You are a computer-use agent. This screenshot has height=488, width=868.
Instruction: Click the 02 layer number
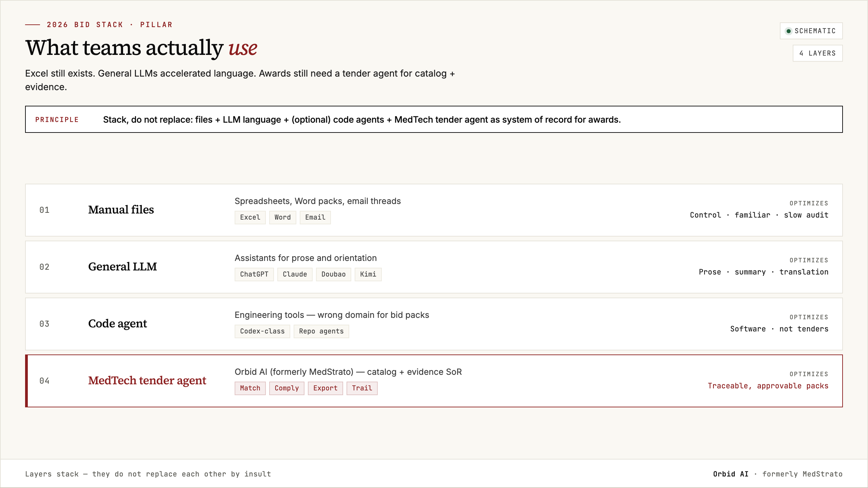point(44,267)
